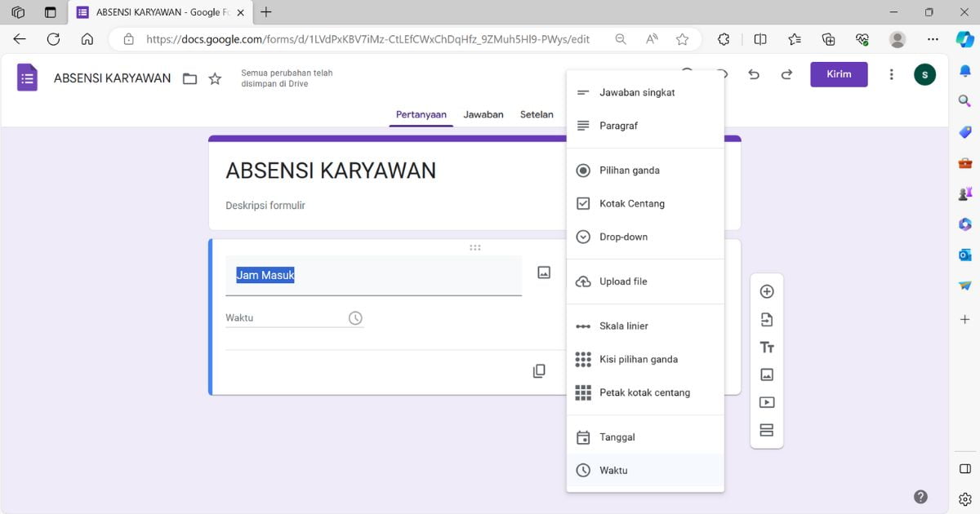Add a video block
Viewport: 980px width, 514px height.
coord(767,402)
